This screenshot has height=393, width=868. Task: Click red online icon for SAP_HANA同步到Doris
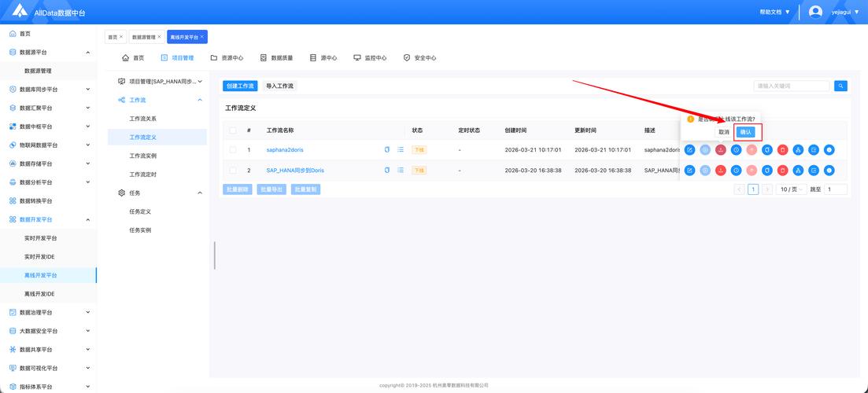tap(720, 171)
